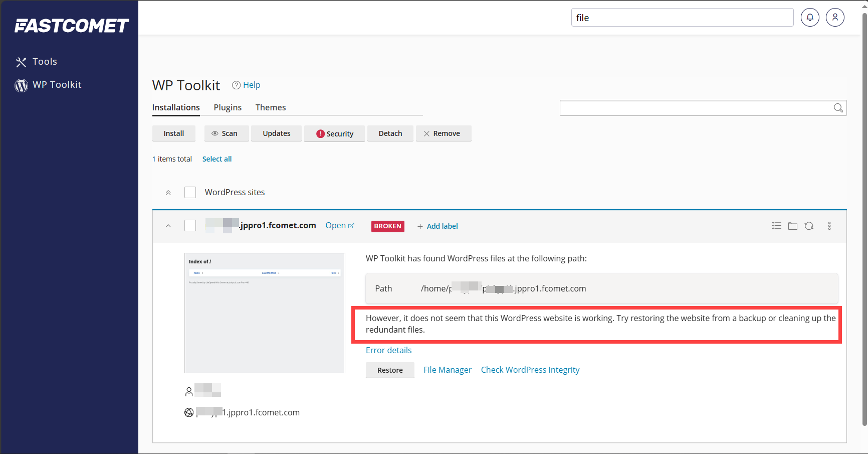The width and height of the screenshot is (868, 454).
Task: Open the user account icon
Action: point(835,18)
